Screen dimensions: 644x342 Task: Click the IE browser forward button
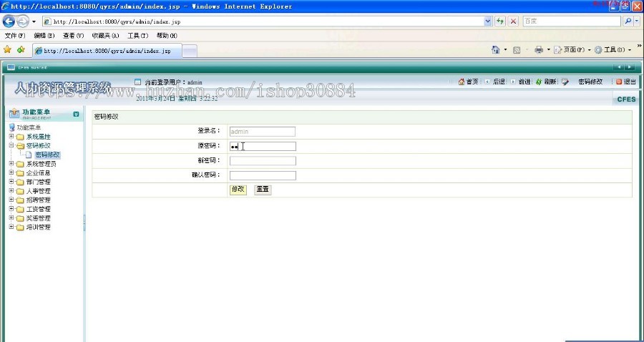23,21
